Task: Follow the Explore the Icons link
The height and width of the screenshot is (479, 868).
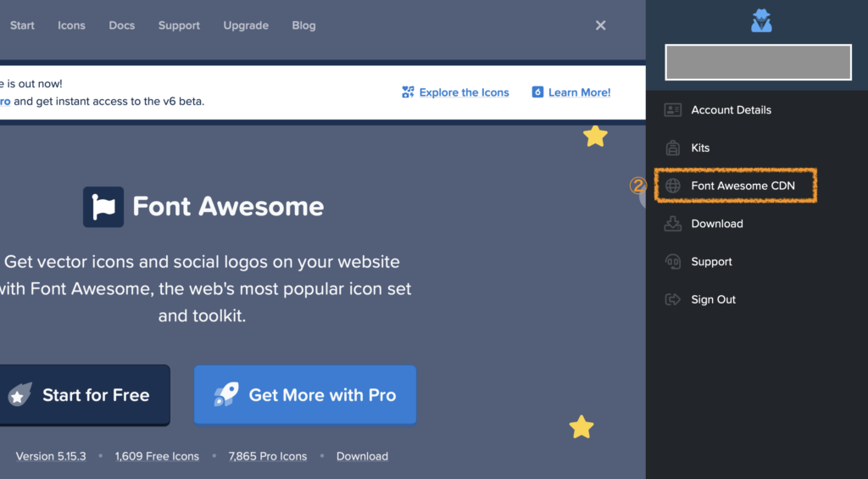Action: tap(464, 92)
